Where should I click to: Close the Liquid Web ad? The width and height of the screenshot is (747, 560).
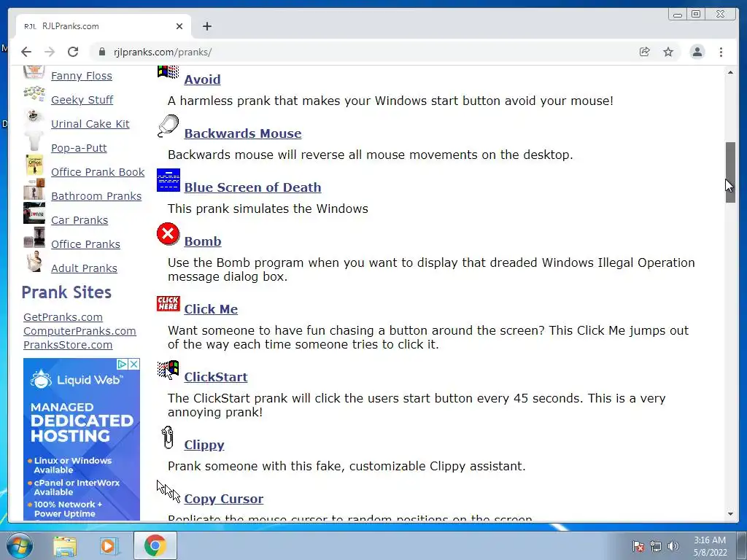point(134,365)
